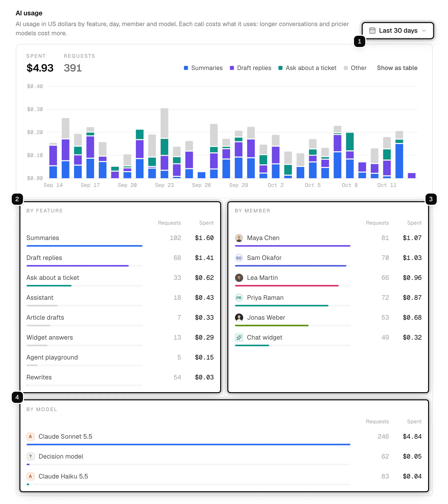Click the Decision model question mark icon
Image resolution: width=448 pixels, height=504 pixels.
pyautogui.click(x=30, y=457)
